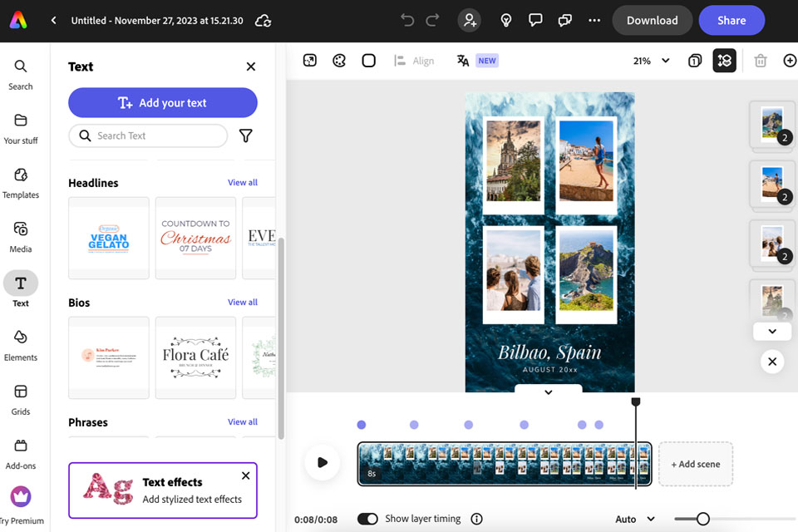The height and width of the screenshot is (532, 798).
Task: Open the Elements panel
Action: pyautogui.click(x=20, y=346)
